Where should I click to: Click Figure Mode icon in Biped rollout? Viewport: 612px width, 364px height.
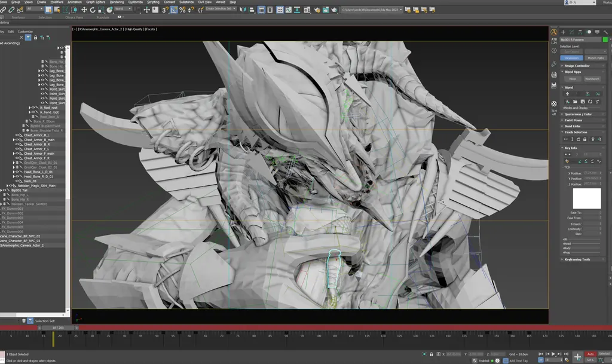[568, 94]
